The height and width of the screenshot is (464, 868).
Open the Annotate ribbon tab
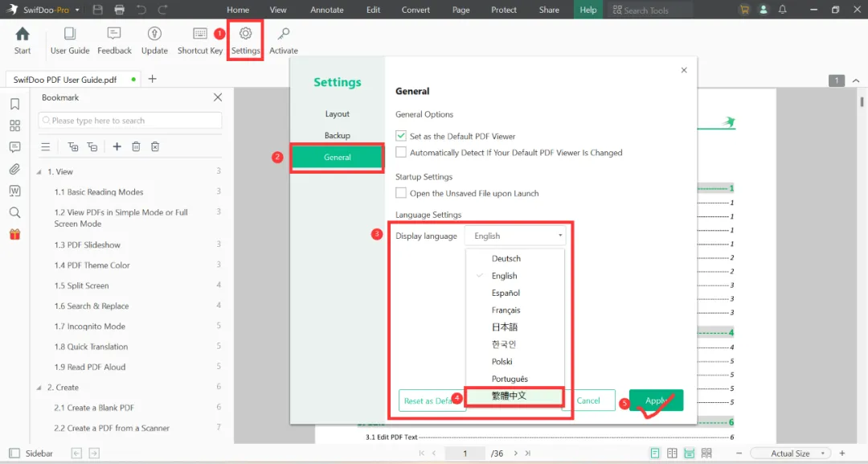[x=326, y=10]
